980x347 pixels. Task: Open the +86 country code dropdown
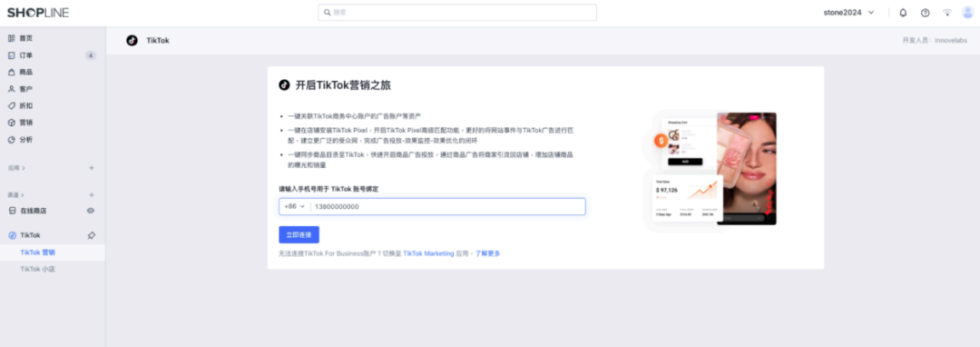coord(294,207)
